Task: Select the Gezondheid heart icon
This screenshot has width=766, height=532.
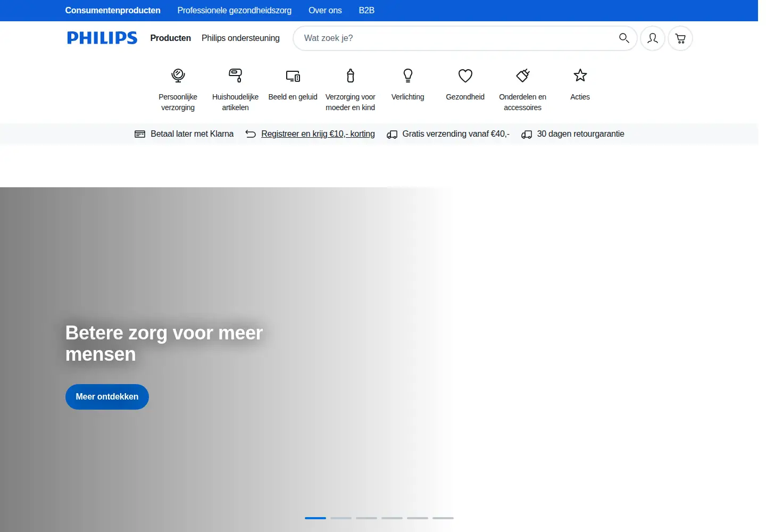Action: click(x=465, y=76)
